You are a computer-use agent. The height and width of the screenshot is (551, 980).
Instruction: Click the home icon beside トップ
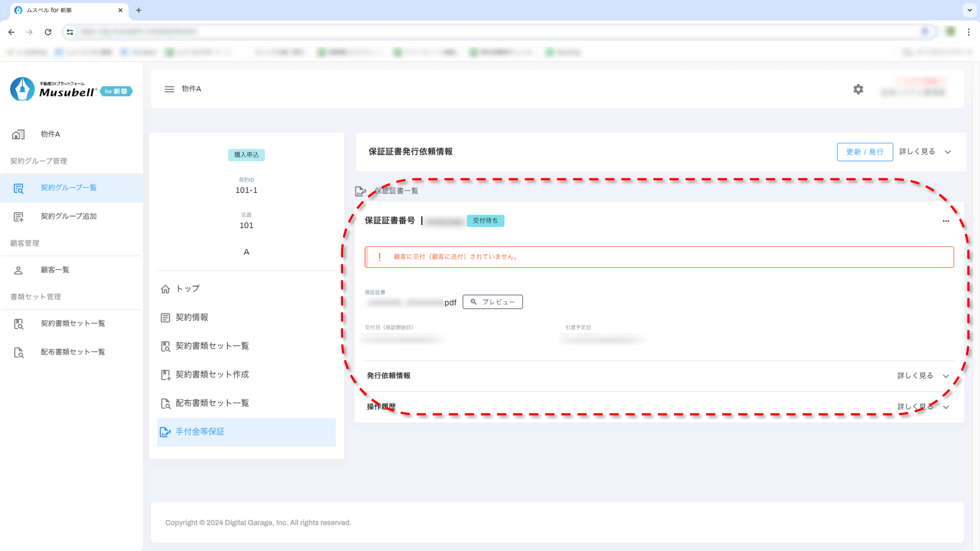(165, 289)
